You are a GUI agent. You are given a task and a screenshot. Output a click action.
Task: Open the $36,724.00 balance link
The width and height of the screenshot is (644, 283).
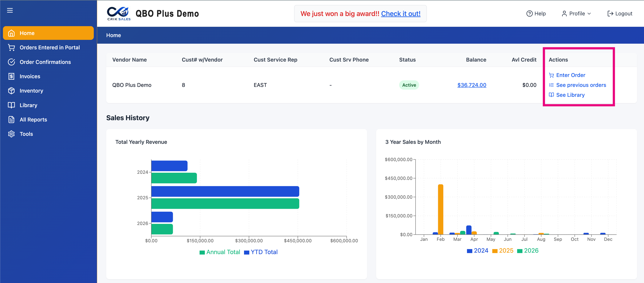click(x=471, y=85)
